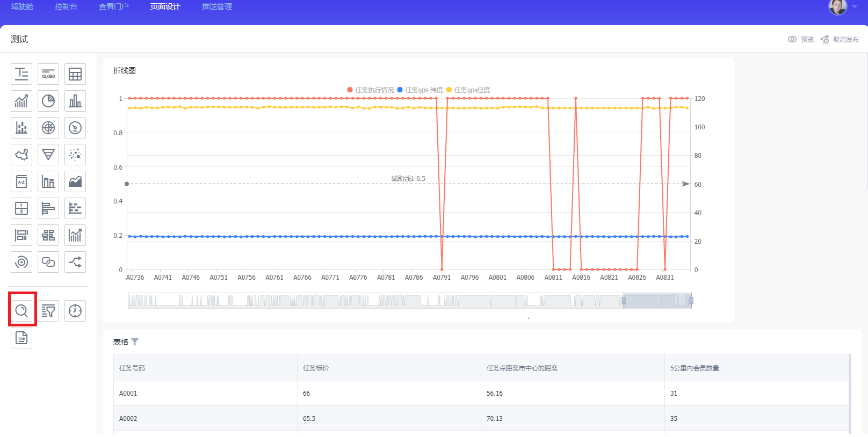Image resolution: width=868 pixels, height=437 pixels.
Task: Select the TAB component icon
Action: point(21,338)
